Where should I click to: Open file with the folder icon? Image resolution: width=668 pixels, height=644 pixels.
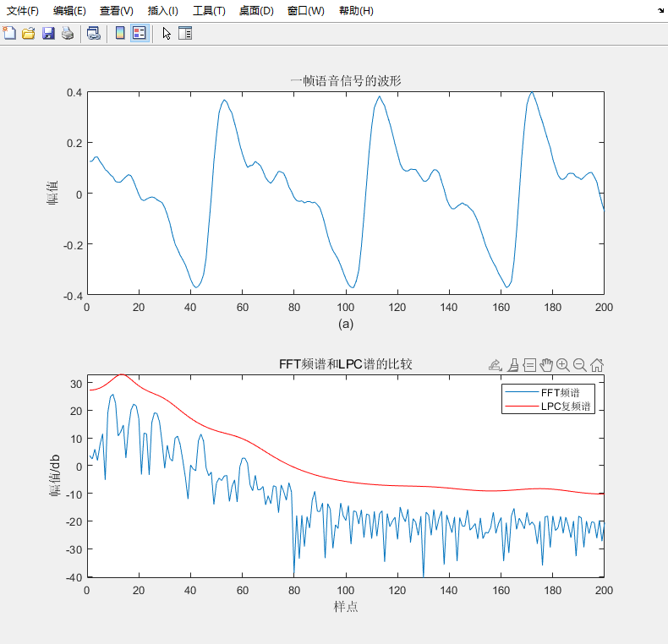29,33
